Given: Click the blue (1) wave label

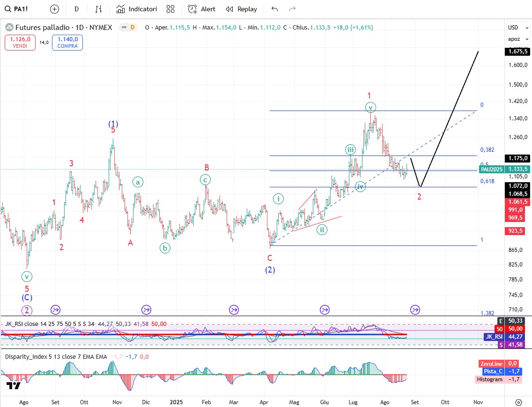Looking at the screenshot, I should 113,124.
